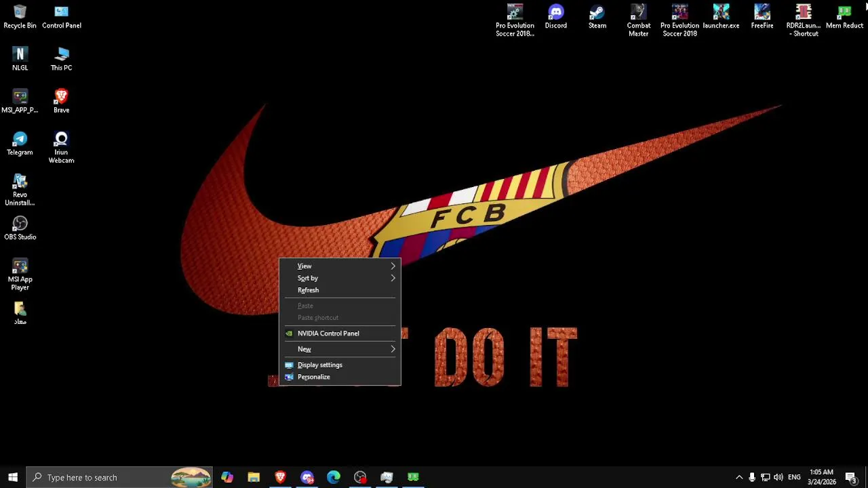Open the notification center icon
868x488 pixels.
[851, 477]
